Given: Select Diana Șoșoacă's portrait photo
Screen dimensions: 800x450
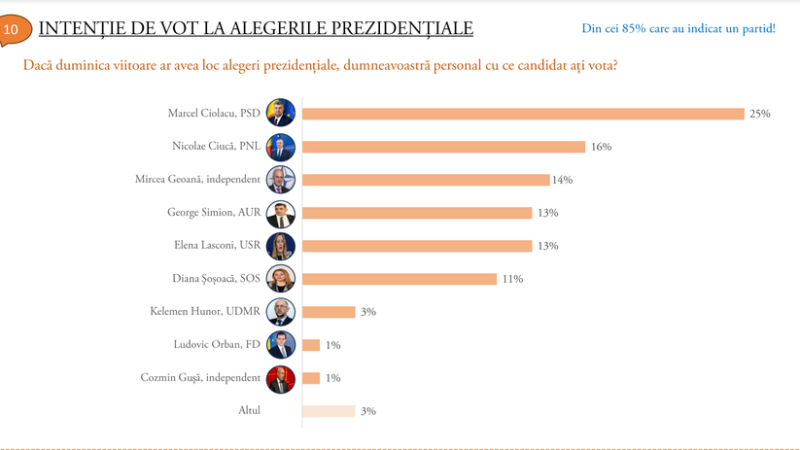Looking at the screenshot, I should pos(280,278).
